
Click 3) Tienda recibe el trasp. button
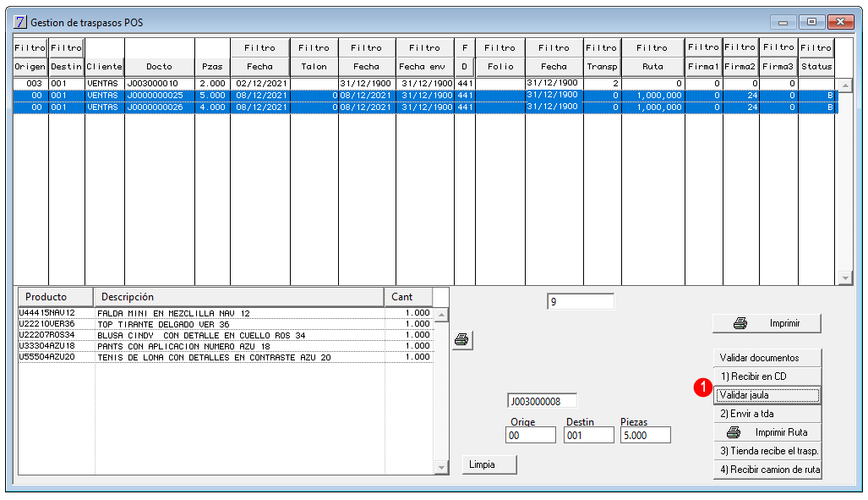click(x=767, y=451)
